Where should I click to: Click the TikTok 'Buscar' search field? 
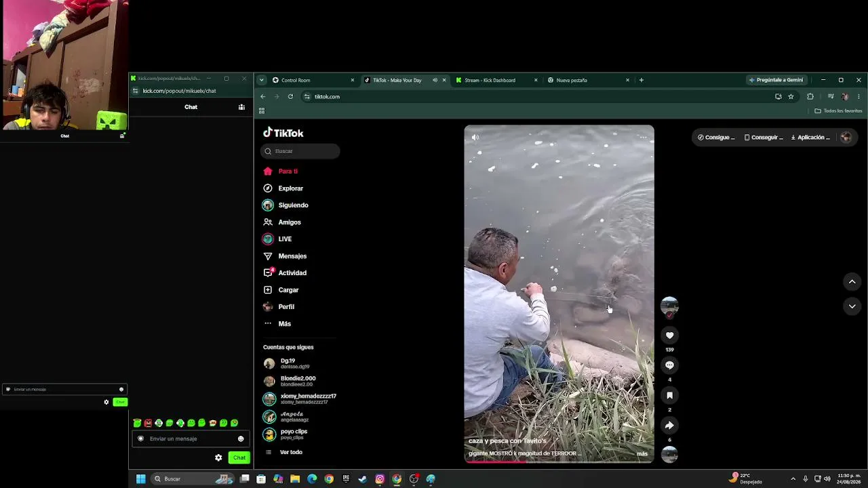300,151
